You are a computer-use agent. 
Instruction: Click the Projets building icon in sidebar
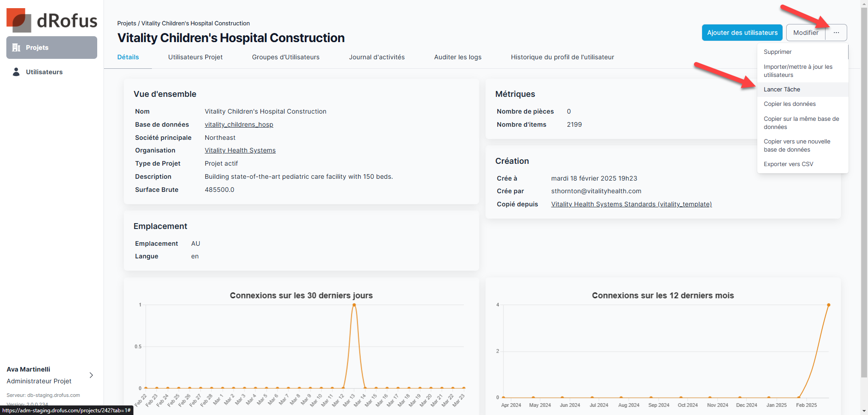(16, 48)
